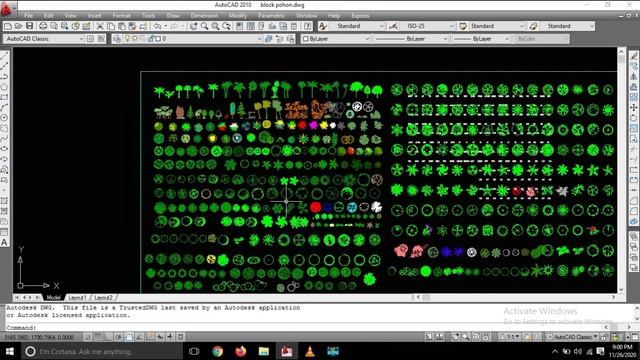Save the drawing with the floppy disk icon
The width and height of the screenshot is (640, 360).
click(29, 26)
